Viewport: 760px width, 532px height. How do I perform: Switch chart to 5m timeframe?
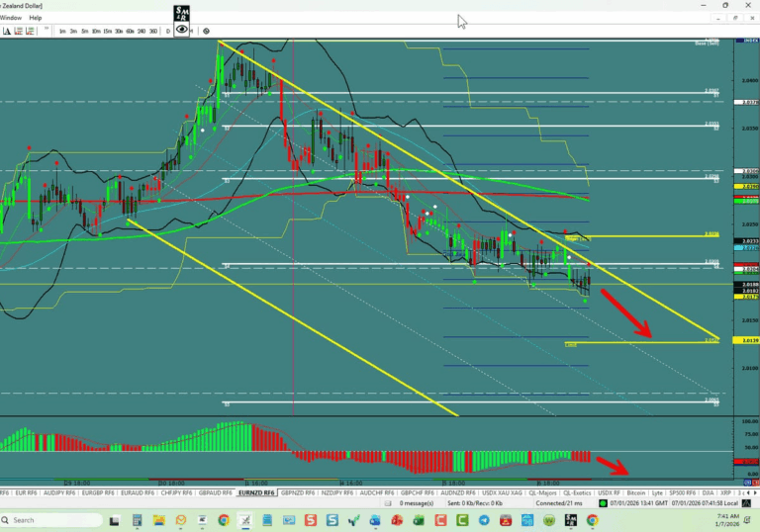[85, 31]
